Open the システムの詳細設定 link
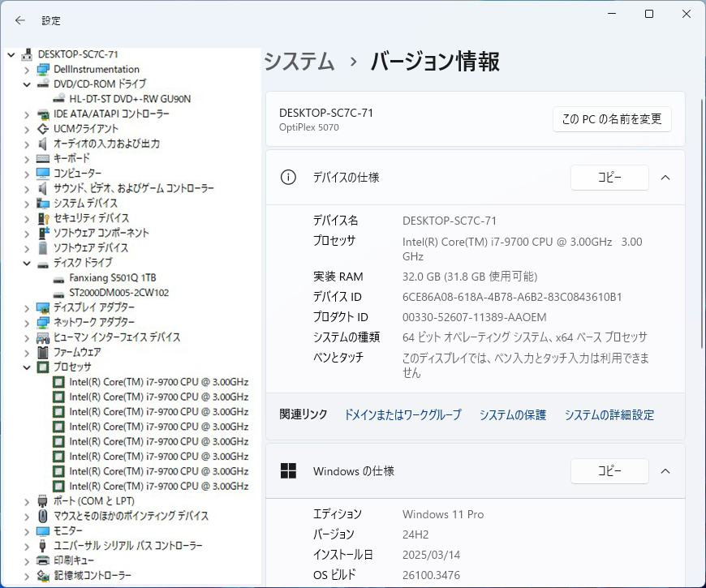This screenshot has height=588, width=706. 609,414
